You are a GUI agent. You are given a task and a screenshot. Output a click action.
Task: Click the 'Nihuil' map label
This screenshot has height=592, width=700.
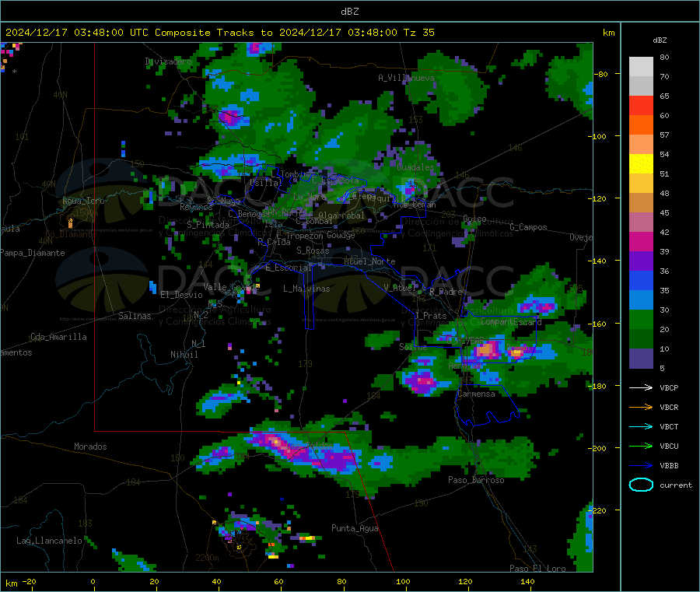[x=184, y=355]
